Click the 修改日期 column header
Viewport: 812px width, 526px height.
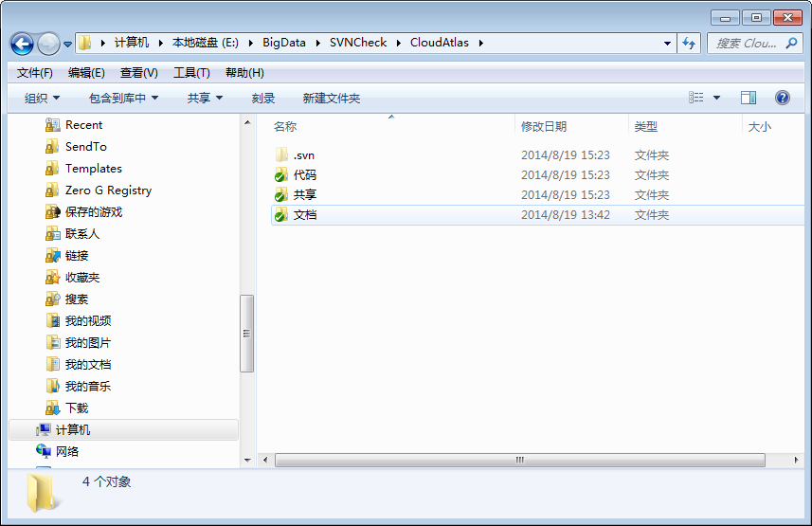[x=544, y=126]
